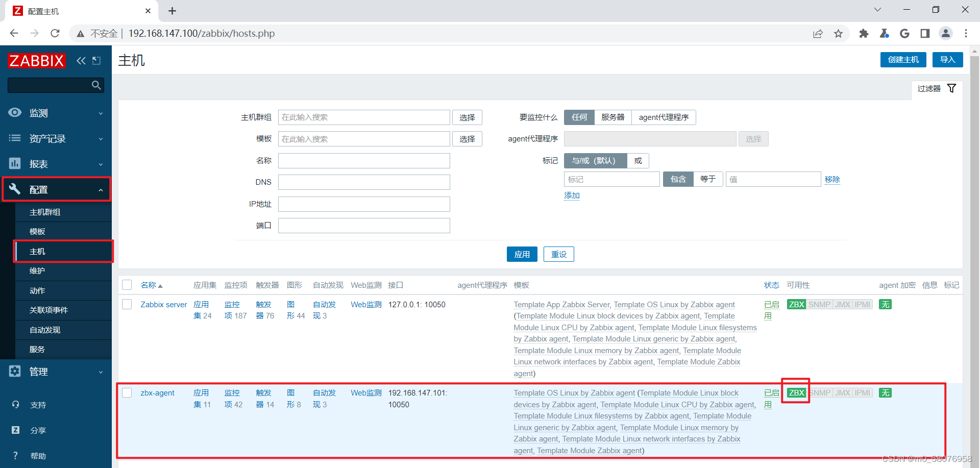
Task: Expand the 资产记录 menu
Action: point(101,139)
